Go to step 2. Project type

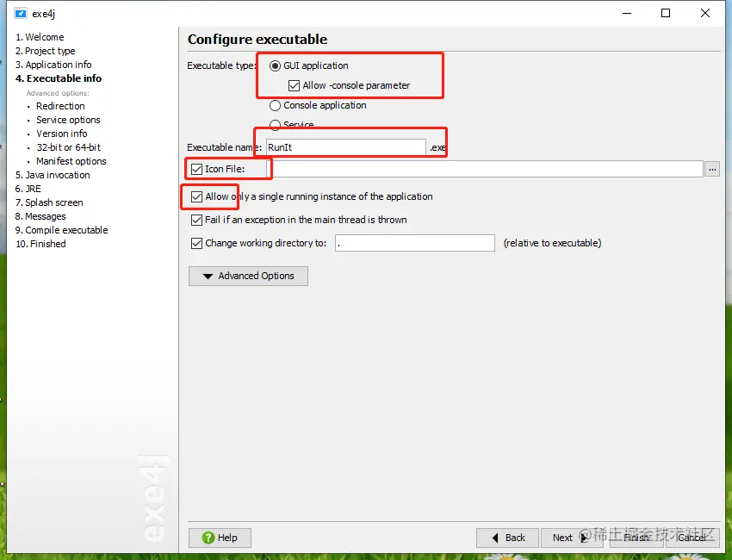click(46, 51)
